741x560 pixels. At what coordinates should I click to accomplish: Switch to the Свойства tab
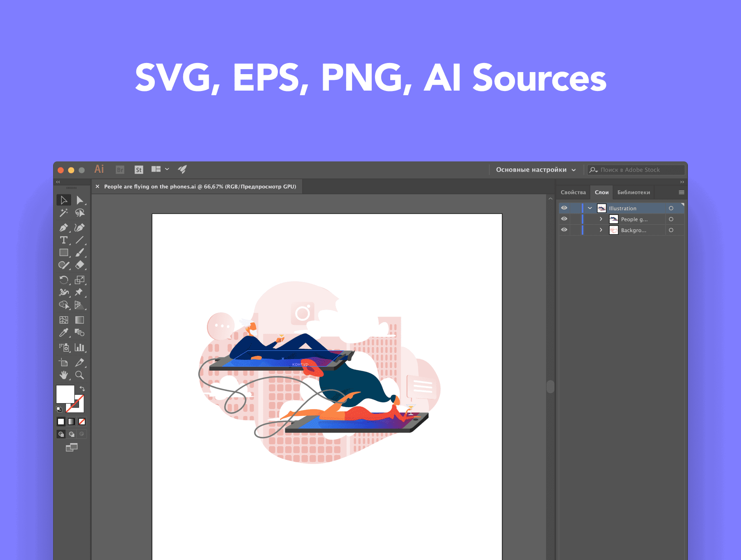click(x=573, y=192)
